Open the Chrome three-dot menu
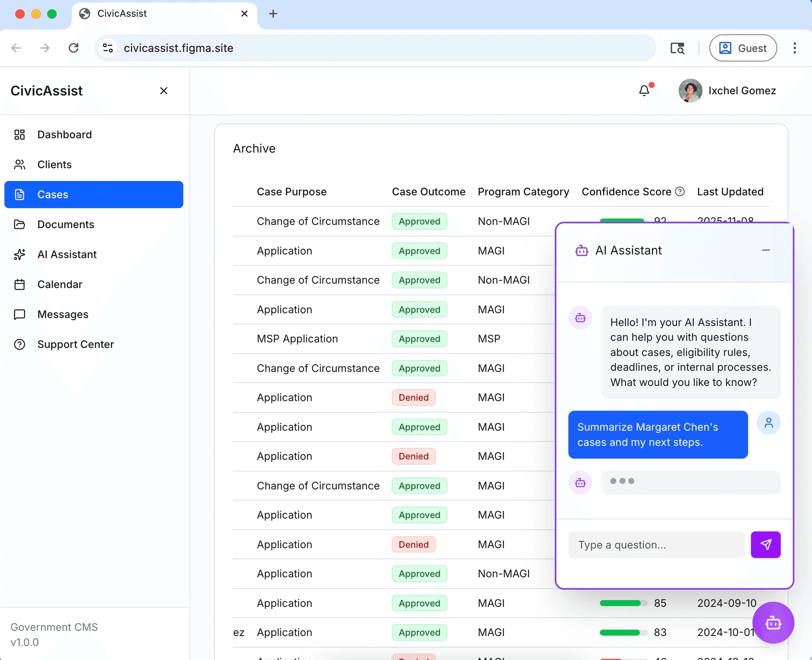The width and height of the screenshot is (812, 660). 794,48
